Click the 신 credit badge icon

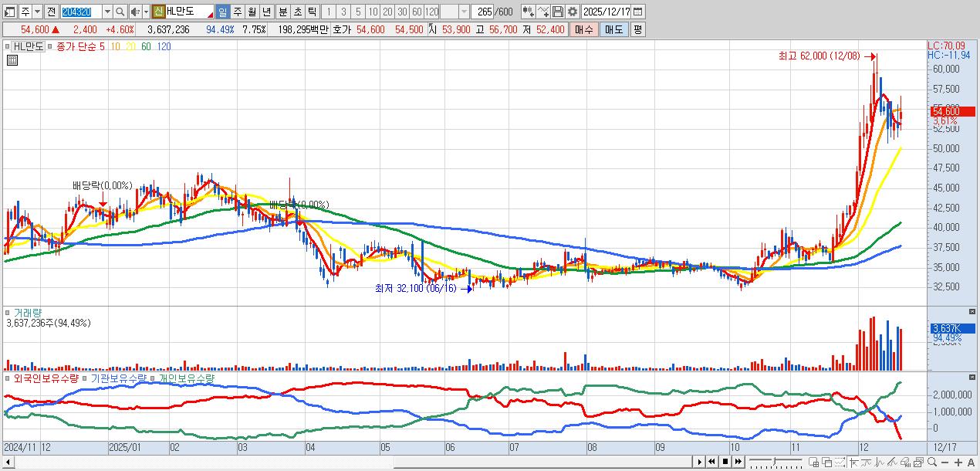coord(158,12)
